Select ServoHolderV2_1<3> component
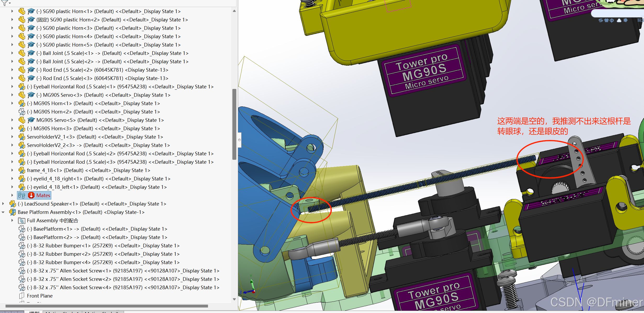Screen dimensions: 644x313 (x=95, y=137)
